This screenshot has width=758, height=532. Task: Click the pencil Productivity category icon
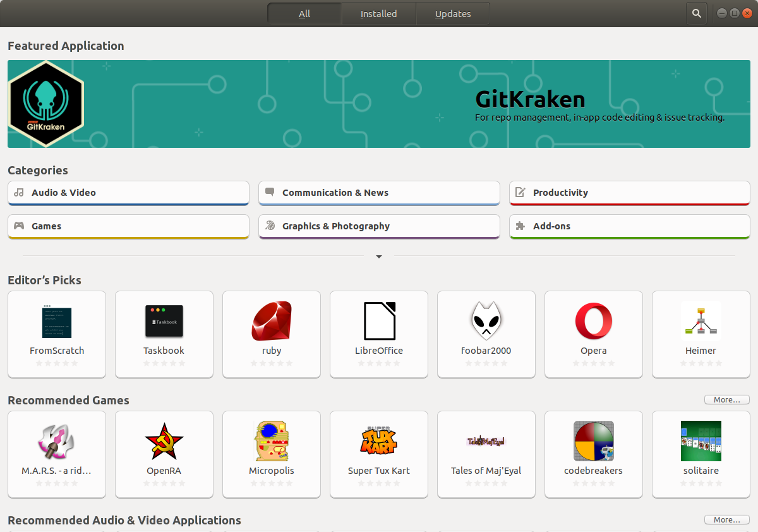tap(520, 193)
